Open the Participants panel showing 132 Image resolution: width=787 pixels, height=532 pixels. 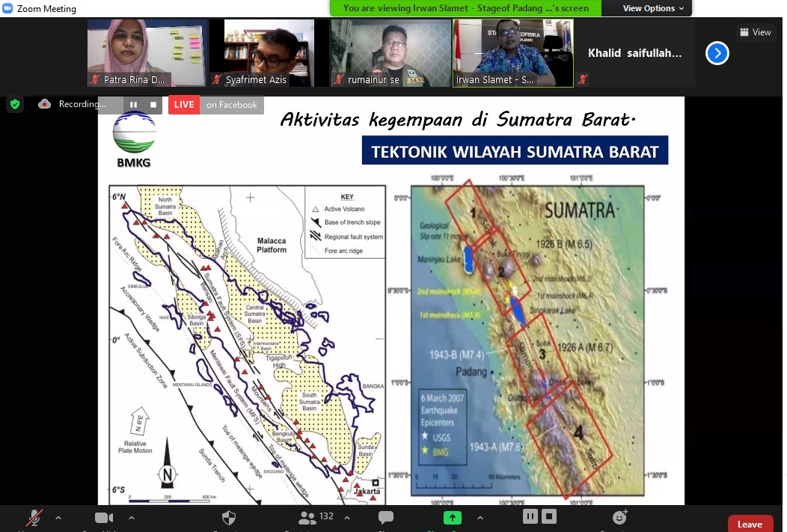pyautogui.click(x=316, y=517)
